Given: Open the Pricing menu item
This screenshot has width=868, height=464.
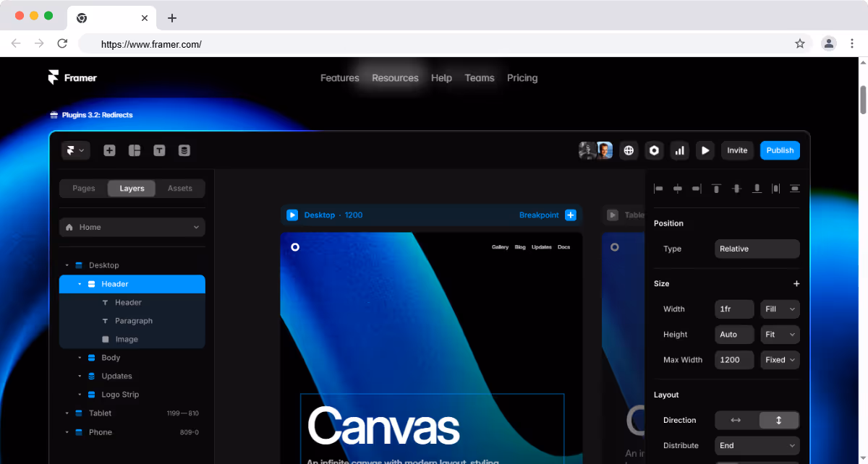Looking at the screenshot, I should click(x=522, y=77).
